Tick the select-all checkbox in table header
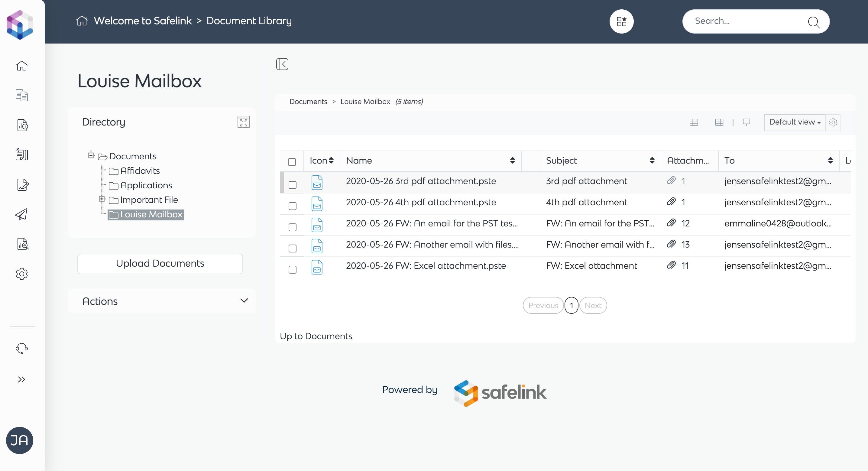 click(x=292, y=162)
